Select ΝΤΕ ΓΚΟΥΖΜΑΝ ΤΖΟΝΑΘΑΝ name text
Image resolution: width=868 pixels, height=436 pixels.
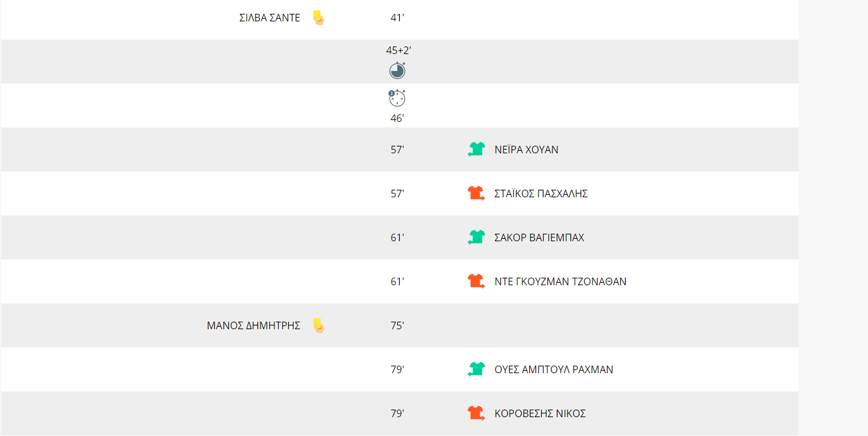pos(560,282)
